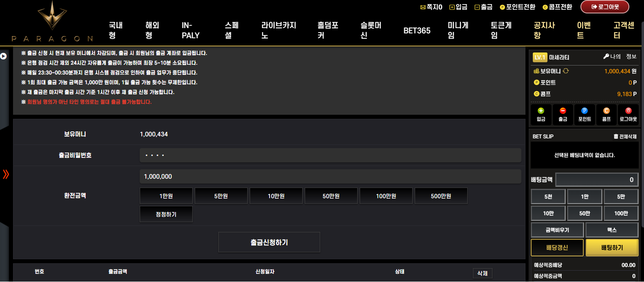The width and height of the screenshot is (644, 282).
Task: Open 나의 정보 with key icon
Action: 620,57
